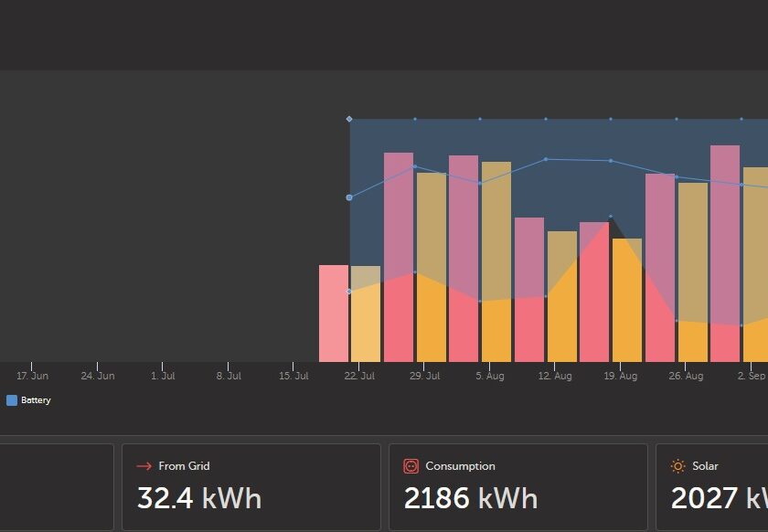The height and width of the screenshot is (532, 768).
Task: Click the pink bar left of 12. Aug
Action: [x=529, y=289]
